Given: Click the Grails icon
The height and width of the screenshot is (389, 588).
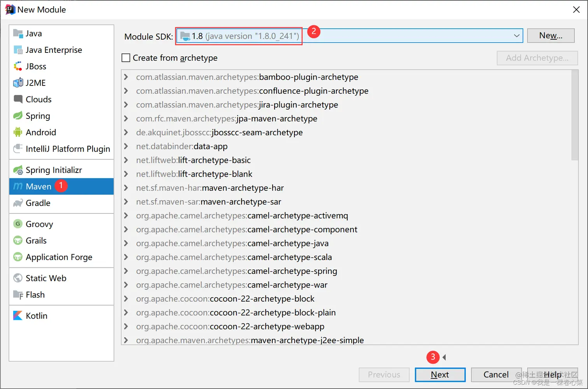Looking at the screenshot, I should [18, 241].
